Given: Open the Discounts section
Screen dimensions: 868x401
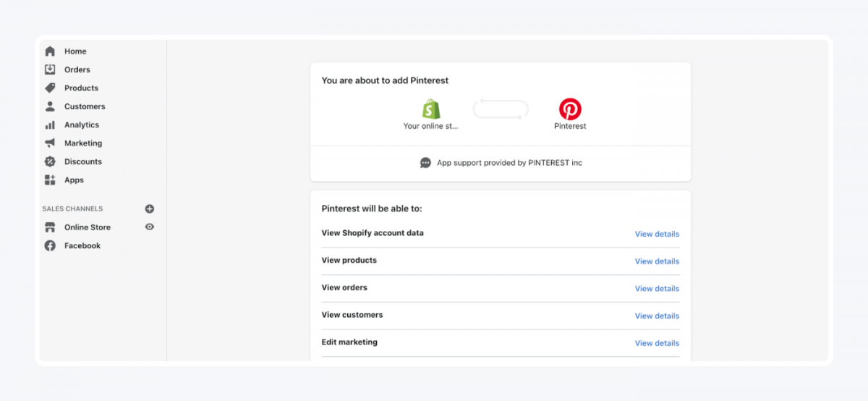Looking at the screenshot, I should click(x=83, y=161).
